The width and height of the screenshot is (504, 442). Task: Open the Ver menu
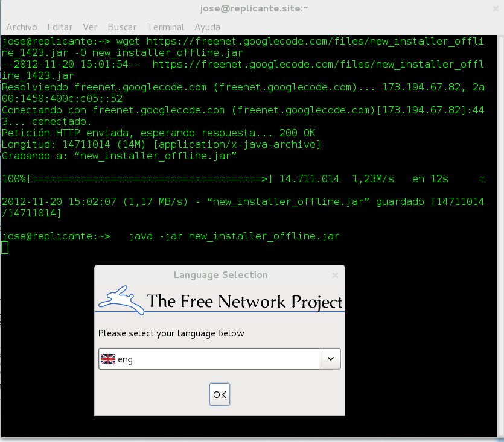(90, 27)
